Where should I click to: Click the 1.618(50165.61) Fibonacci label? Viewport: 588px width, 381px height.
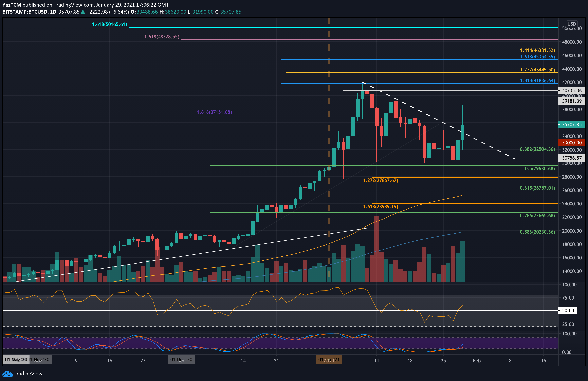click(x=109, y=24)
